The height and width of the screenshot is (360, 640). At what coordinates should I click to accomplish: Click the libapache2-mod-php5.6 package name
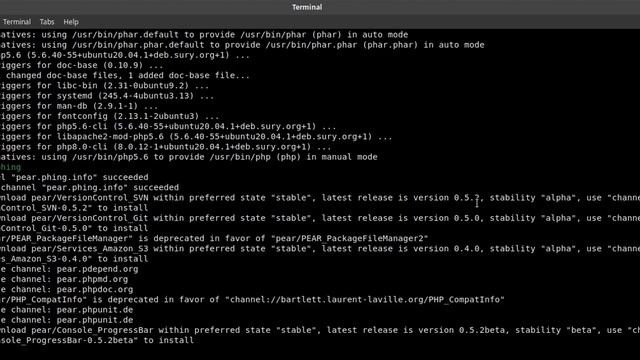[x=110, y=137]
